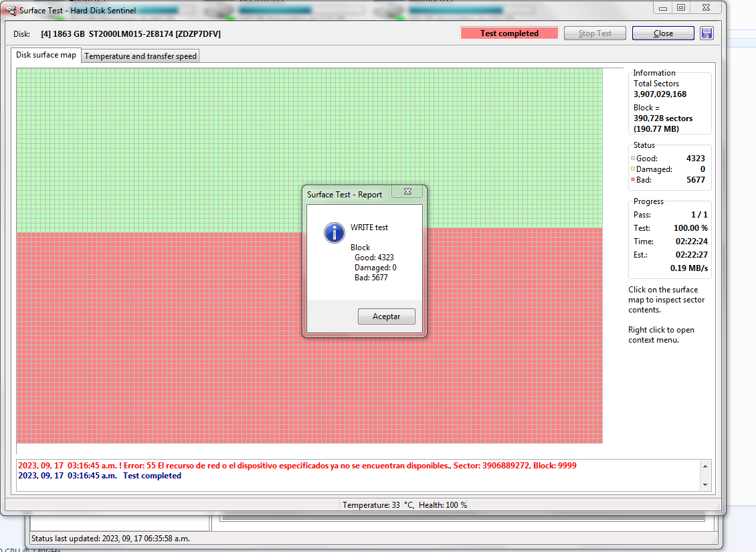
Task: Click the floppy disk save icon
Action: pyautogui.click(x=706, y=33)
